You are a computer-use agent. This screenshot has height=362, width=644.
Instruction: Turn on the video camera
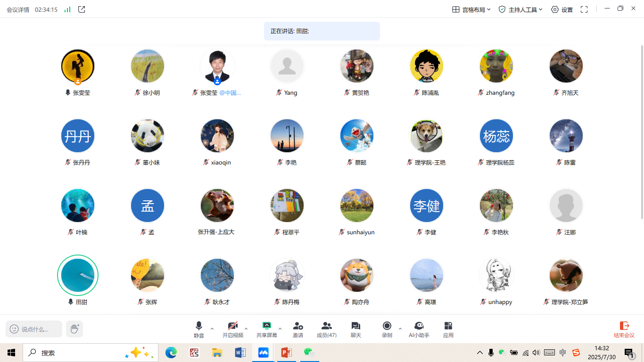click(232, 329)
